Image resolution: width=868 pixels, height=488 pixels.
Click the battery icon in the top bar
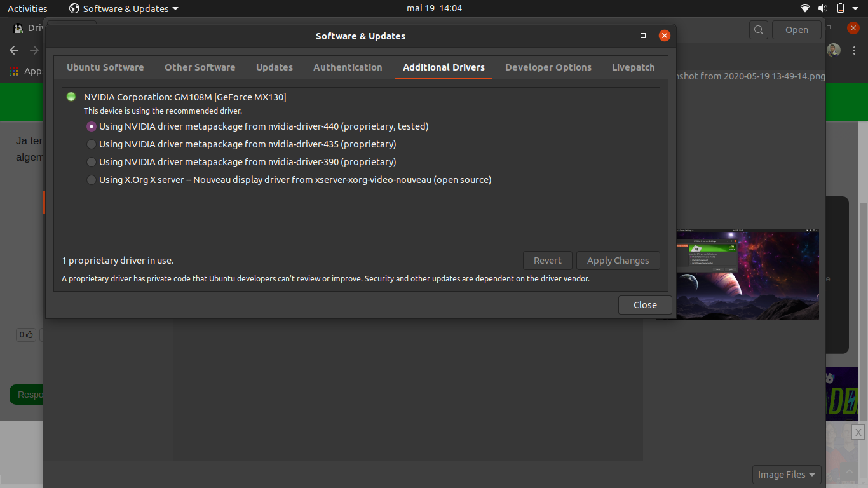click(x=840, y=8)
